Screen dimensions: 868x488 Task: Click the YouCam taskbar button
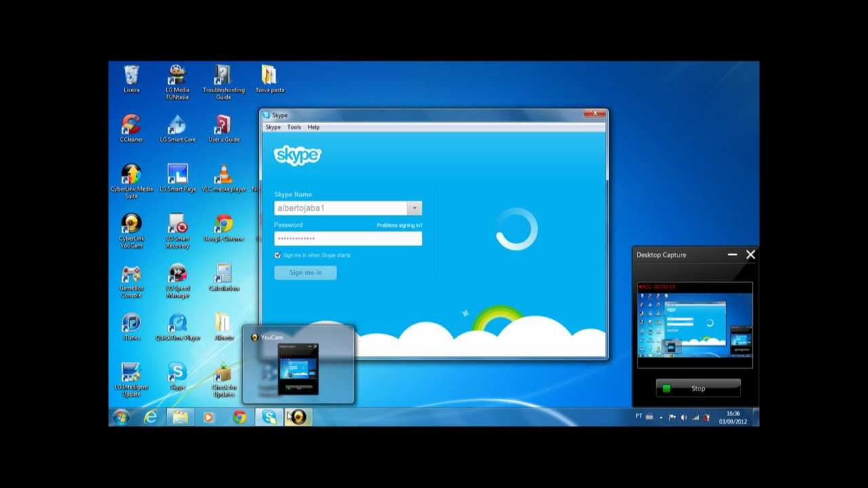point(298,417)
